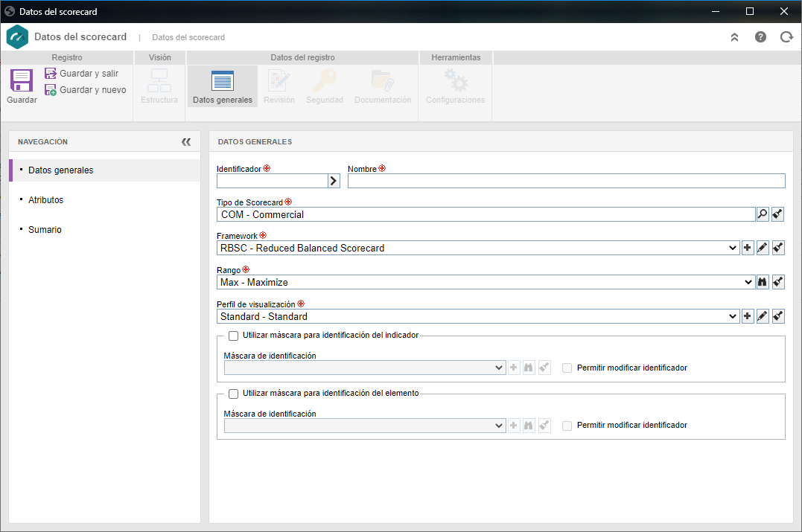Click the Identificador input field
The width and height of the screenshot is (802, 532).
click(272, 181)
